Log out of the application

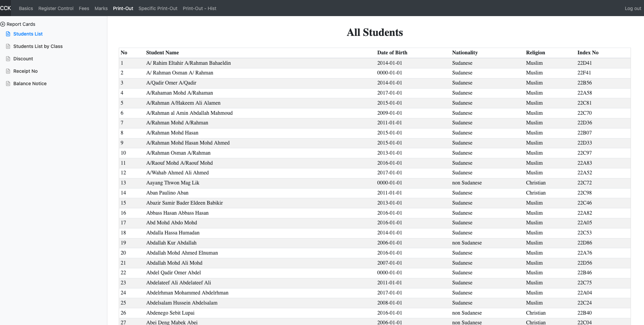pyautogui.click(x=633, y=8)
